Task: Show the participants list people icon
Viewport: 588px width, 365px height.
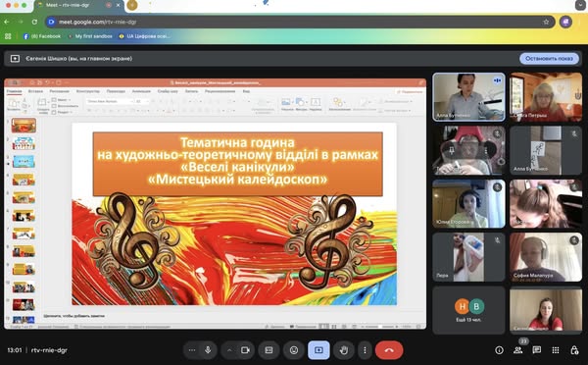Action: [517, 350]
